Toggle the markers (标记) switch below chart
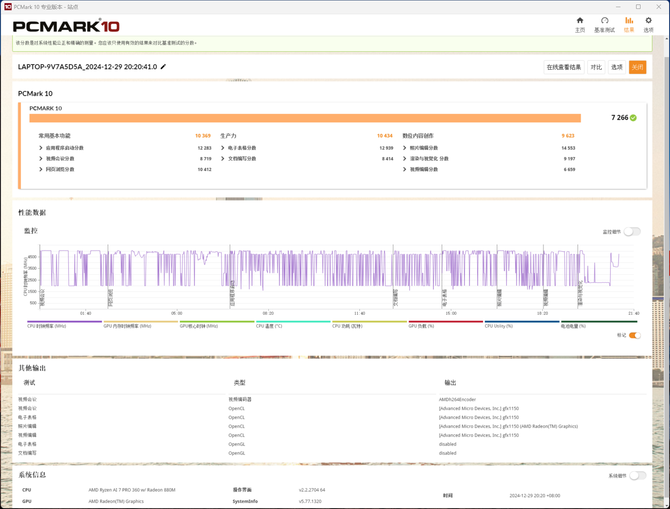 click(x=635, y=335)
